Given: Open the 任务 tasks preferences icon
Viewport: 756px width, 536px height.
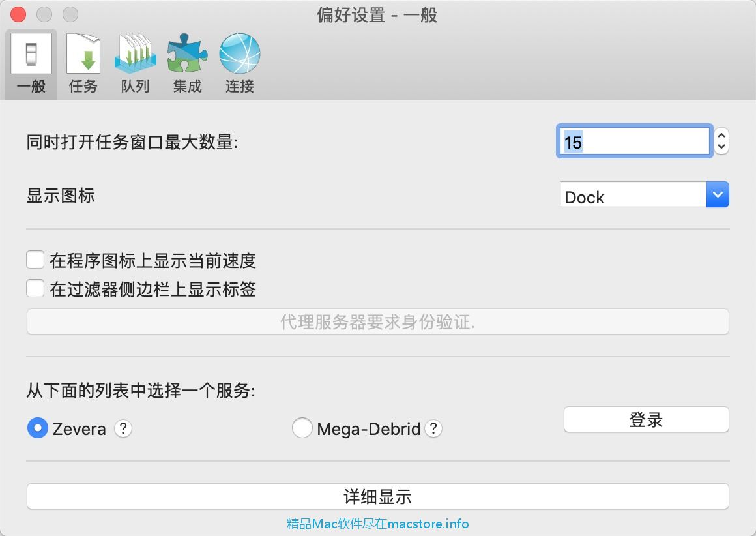Looking at the screenshot, I should (x=83, y=53).
